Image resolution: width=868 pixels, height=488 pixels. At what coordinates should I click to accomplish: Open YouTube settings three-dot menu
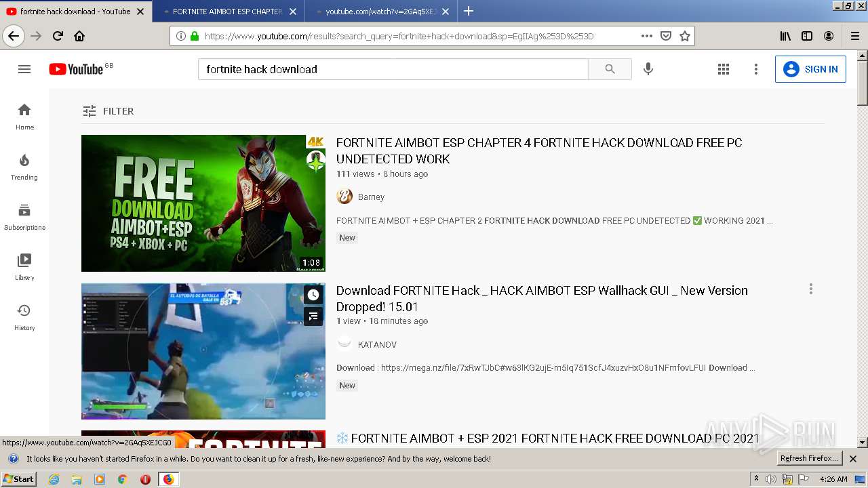pyautogui.click(x=756, y=69)
